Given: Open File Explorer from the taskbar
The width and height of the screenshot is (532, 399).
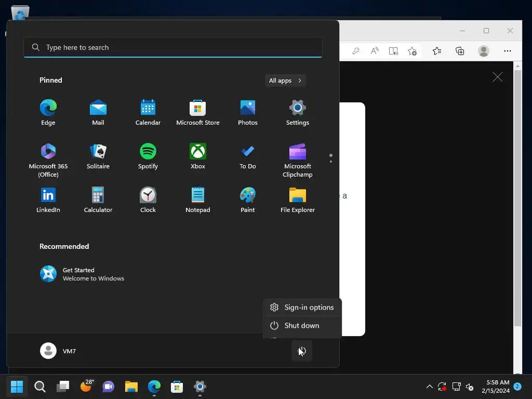Looking at the screenshot, I should click(131, 387).
